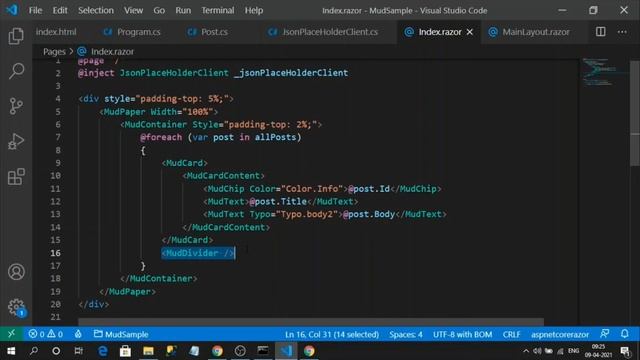Open the Terminal menu

click(x=218, y=10)
